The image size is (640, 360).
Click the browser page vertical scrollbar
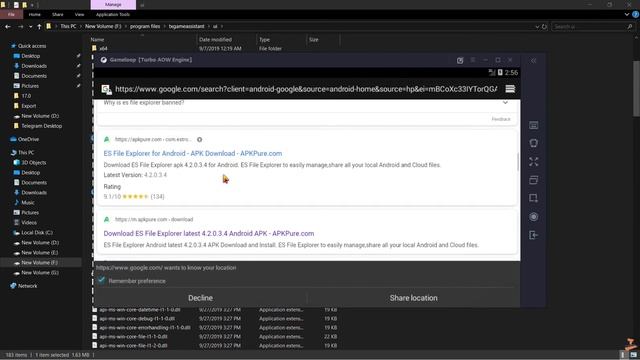coord(518,162)
